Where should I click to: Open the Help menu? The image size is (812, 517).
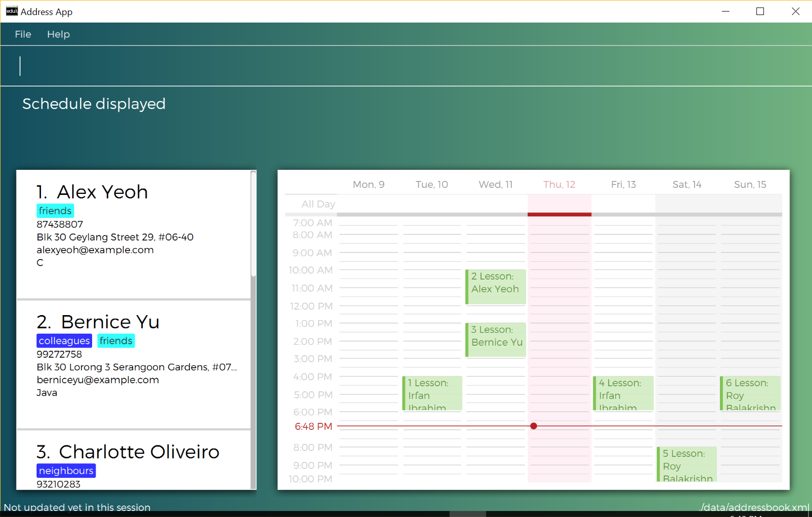point(59,34)
